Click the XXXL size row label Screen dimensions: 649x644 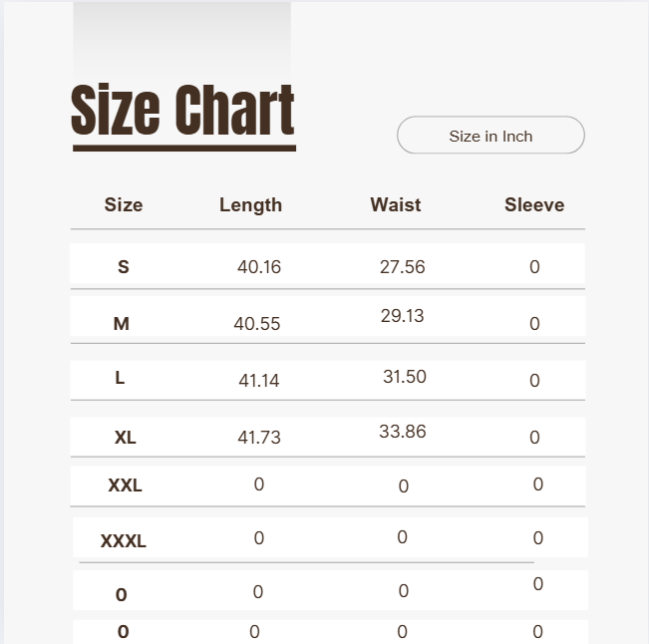coord(124,542)
